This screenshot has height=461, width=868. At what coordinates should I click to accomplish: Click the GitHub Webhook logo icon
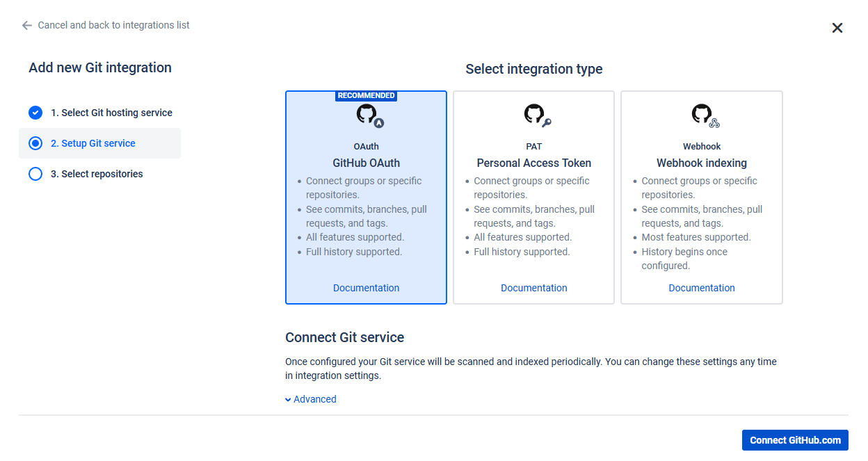point(705,116)
